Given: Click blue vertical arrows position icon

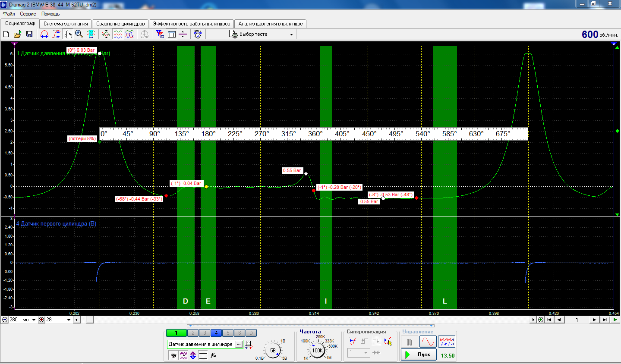Looking at the screenshot, I should click(x=193, y=355).
